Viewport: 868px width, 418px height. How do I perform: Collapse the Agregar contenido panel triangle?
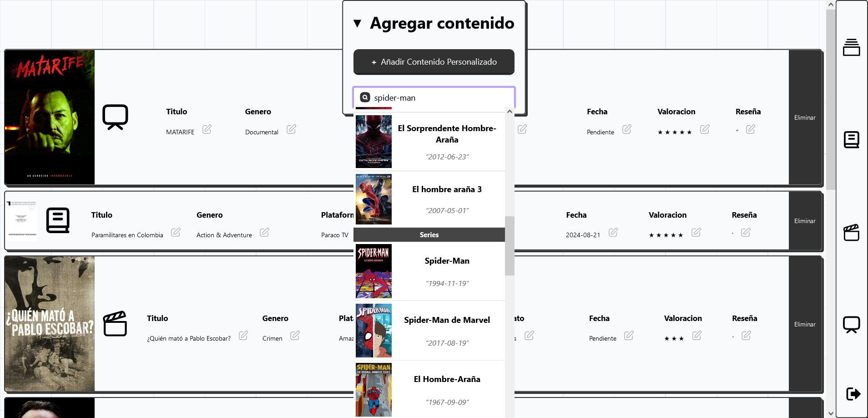(357, 23)
